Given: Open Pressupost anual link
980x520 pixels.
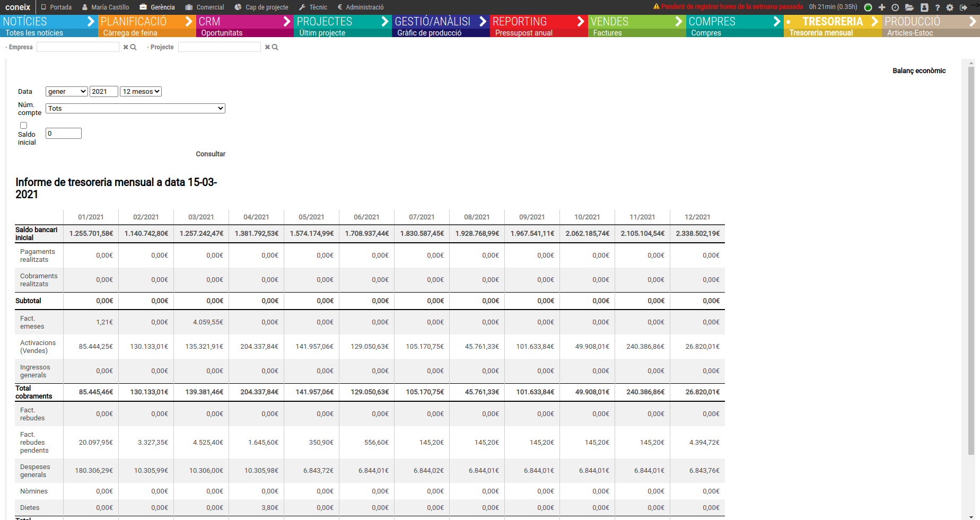Looking at the screenshot, I should (x=524, y=33).
